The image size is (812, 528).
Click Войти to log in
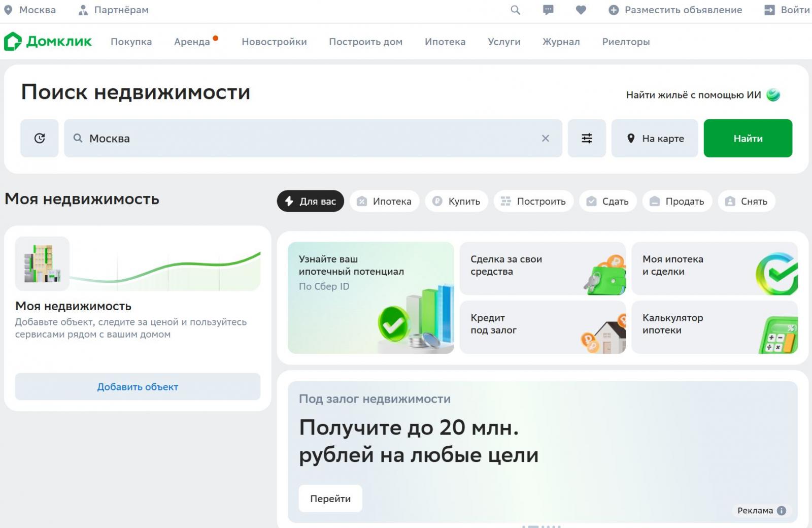pos(787,10)
